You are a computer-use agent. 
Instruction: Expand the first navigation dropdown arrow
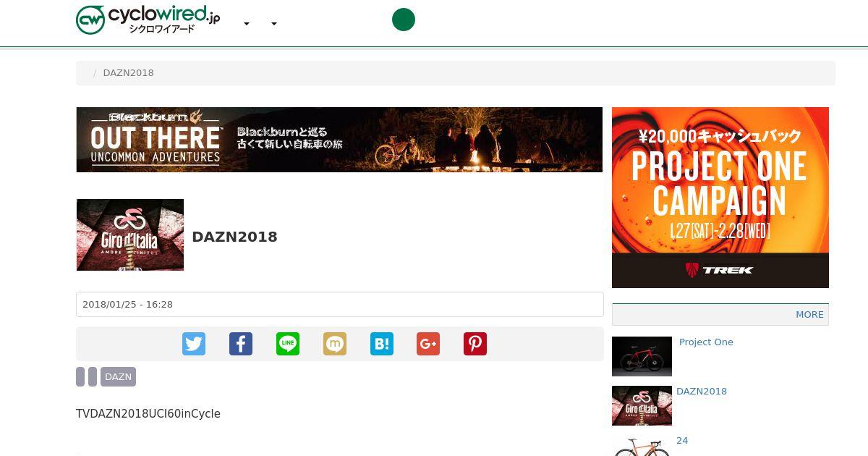click(x=247, y=24)
